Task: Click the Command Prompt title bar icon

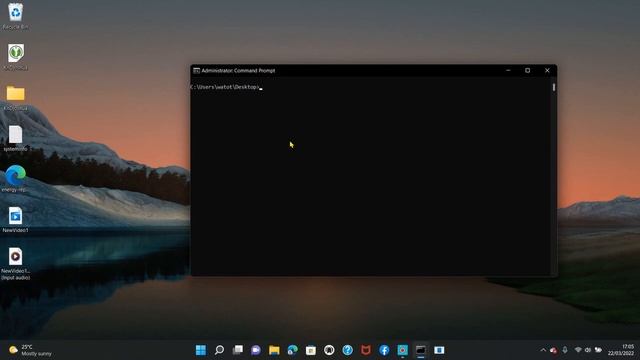Action: (x=196, y=71)
